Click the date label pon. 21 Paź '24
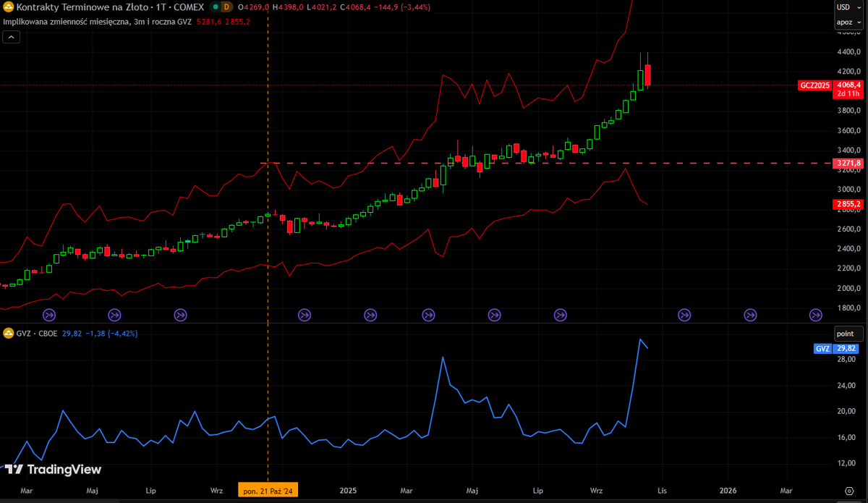This screenshot has height=503, width=868. [x=268, y=491]
